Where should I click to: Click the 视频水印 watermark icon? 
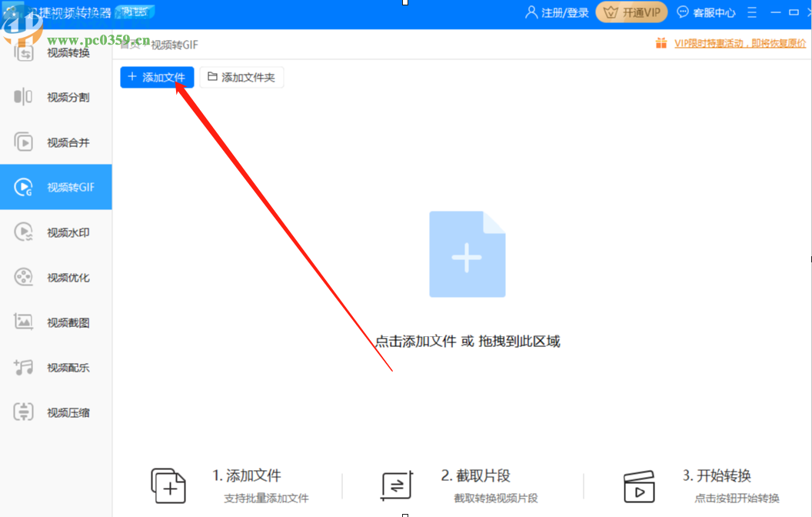point(23,232)
